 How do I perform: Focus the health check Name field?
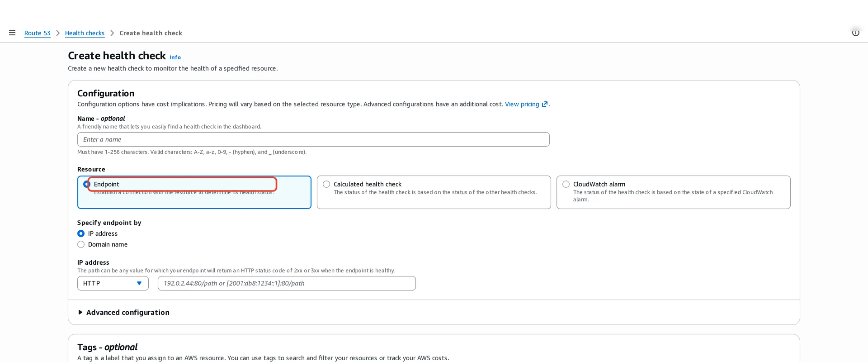point(313,139)
